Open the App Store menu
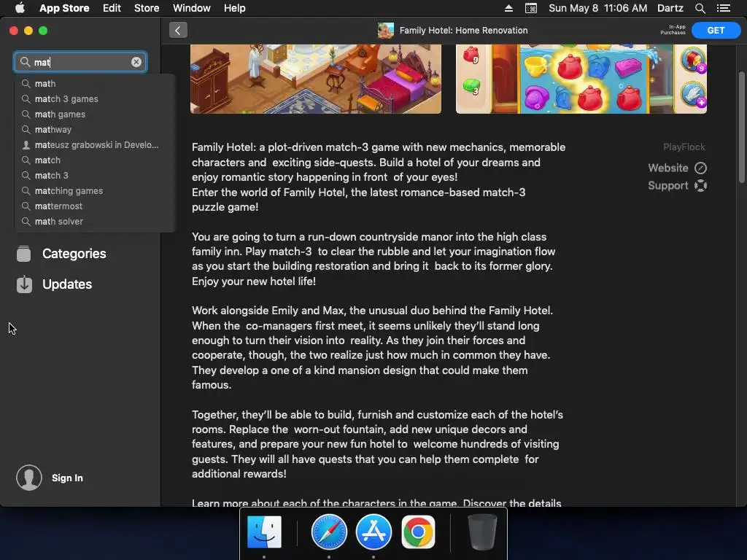 coord(64,8)
